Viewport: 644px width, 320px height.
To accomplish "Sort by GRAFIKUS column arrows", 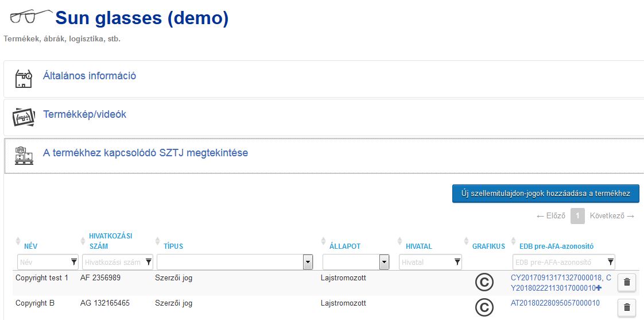I will [466, 241].
